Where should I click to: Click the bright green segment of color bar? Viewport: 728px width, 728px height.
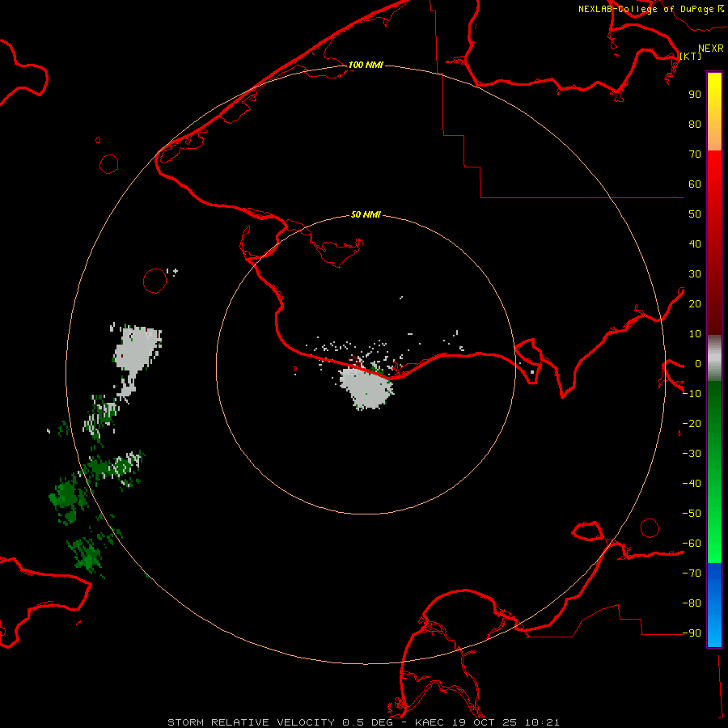click(714, 534)
